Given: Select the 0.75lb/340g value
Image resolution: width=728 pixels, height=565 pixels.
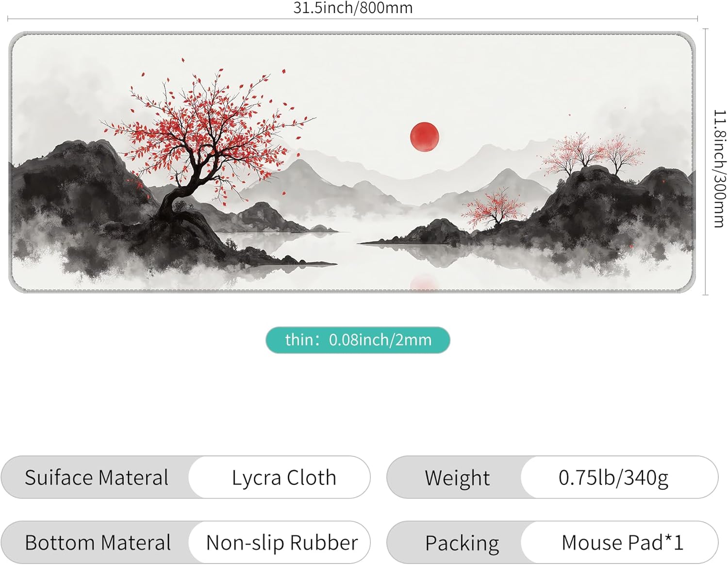Looking at the screenshot, I should [613, 478].
